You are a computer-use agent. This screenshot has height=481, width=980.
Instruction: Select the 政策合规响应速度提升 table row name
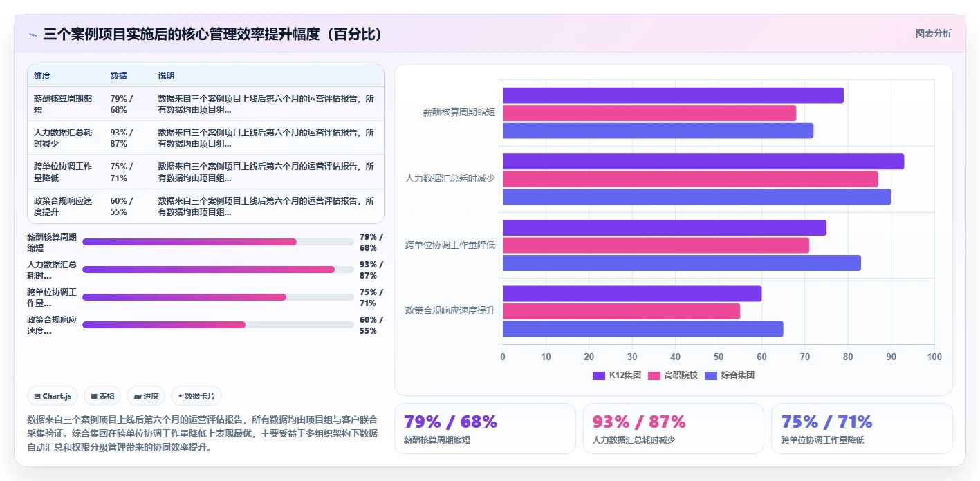pyautogui.click(x=63, y=206)
